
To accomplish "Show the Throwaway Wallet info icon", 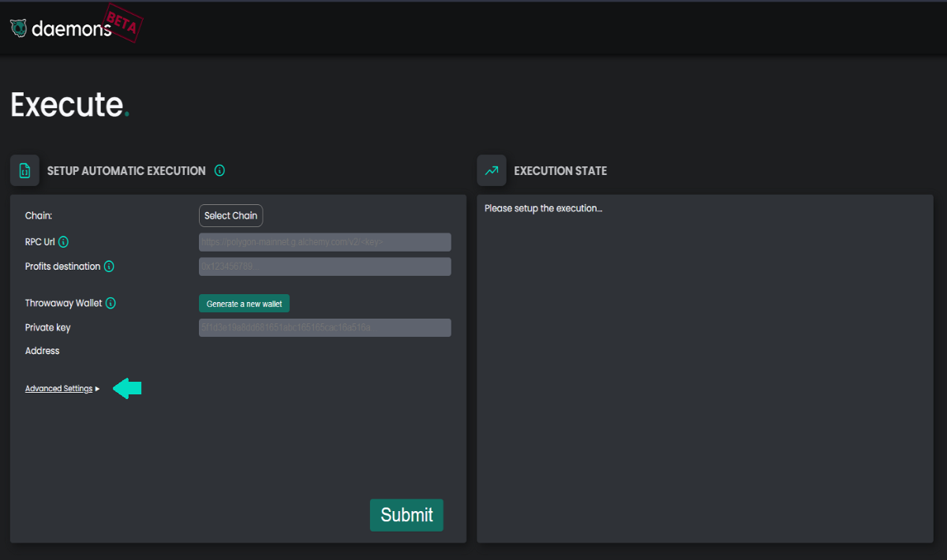I will (x=111, y=303).
